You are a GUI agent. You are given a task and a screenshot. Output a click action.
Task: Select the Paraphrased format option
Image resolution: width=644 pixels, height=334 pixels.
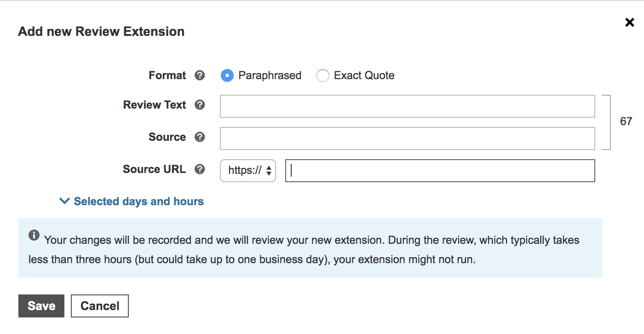click(227, 75)
